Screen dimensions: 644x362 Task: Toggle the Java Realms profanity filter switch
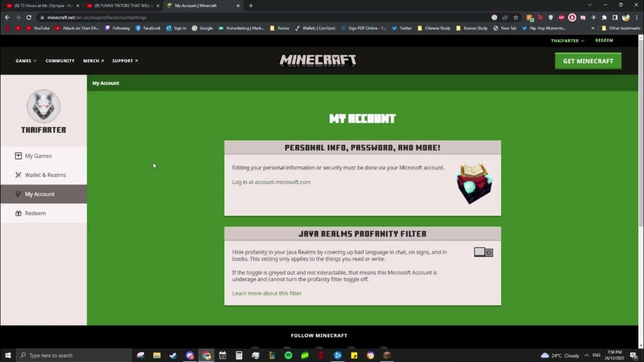[x=484, y=252]
